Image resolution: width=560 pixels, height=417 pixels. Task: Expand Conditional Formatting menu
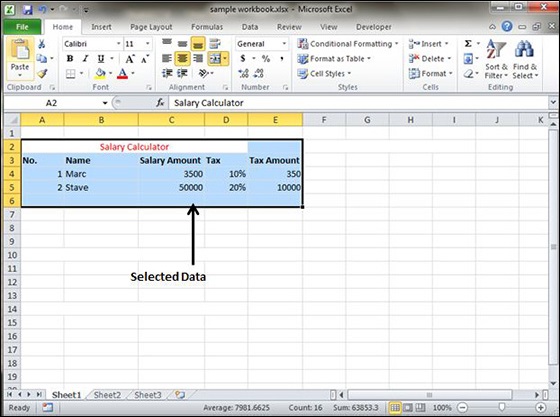pos(348,44)
